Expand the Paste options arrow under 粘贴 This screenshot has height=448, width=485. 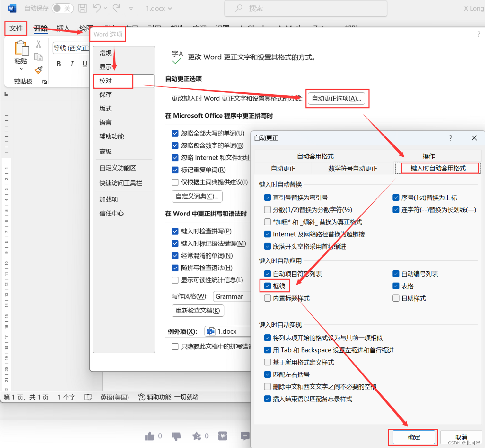[x=21, y=69]
